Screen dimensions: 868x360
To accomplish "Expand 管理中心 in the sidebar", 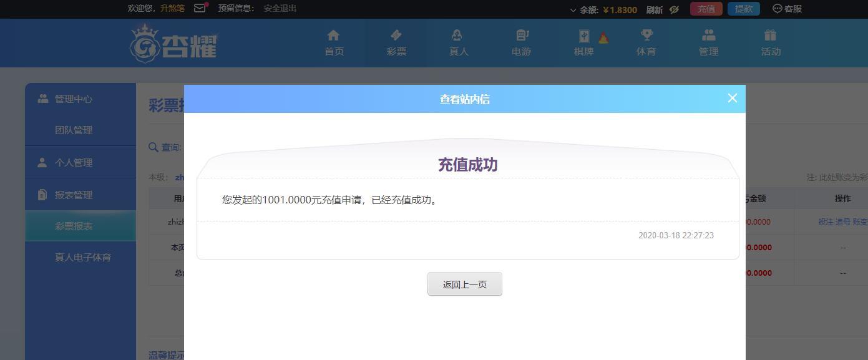I will [80, 99].
